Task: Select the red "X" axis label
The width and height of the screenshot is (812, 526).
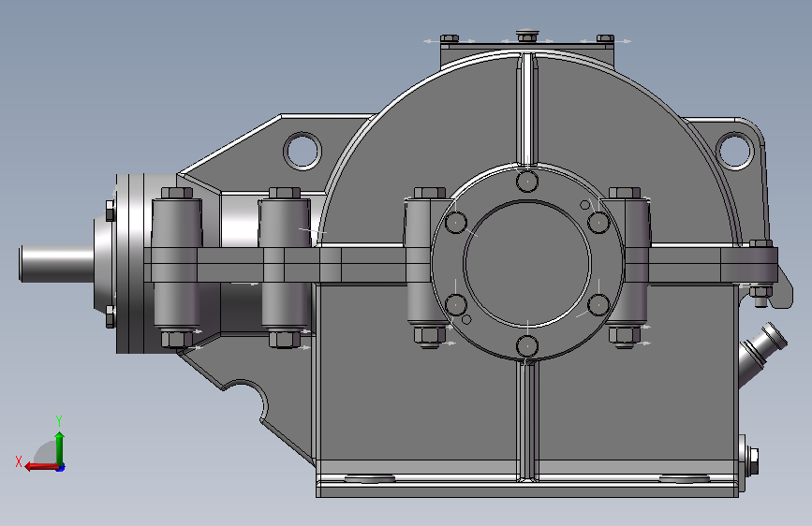Action: click(19, 461)
